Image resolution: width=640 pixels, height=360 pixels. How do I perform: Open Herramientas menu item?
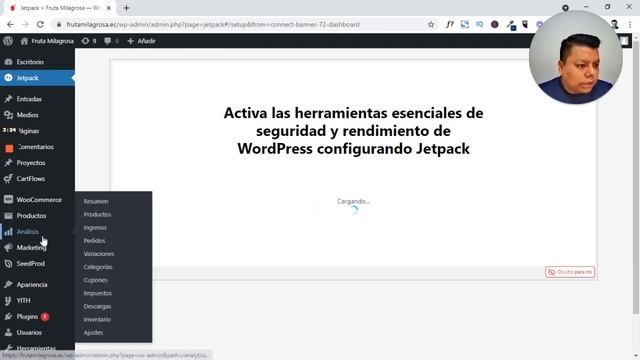37,348
